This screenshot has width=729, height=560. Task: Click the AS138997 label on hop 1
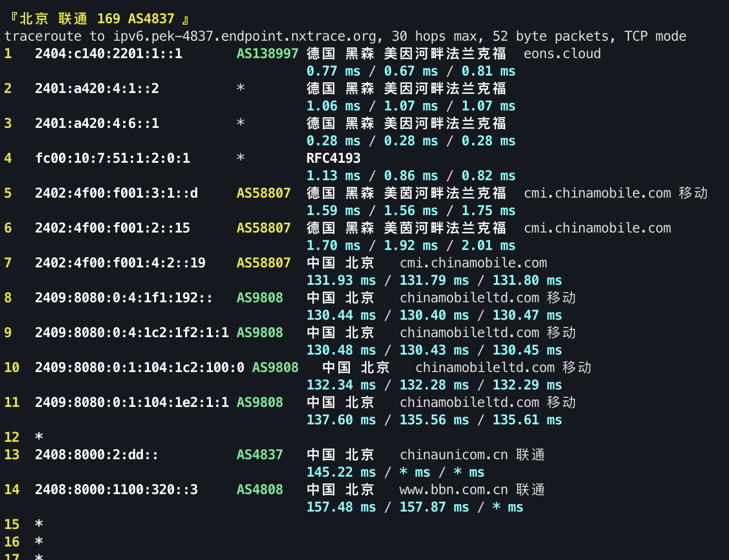[267, 54]
